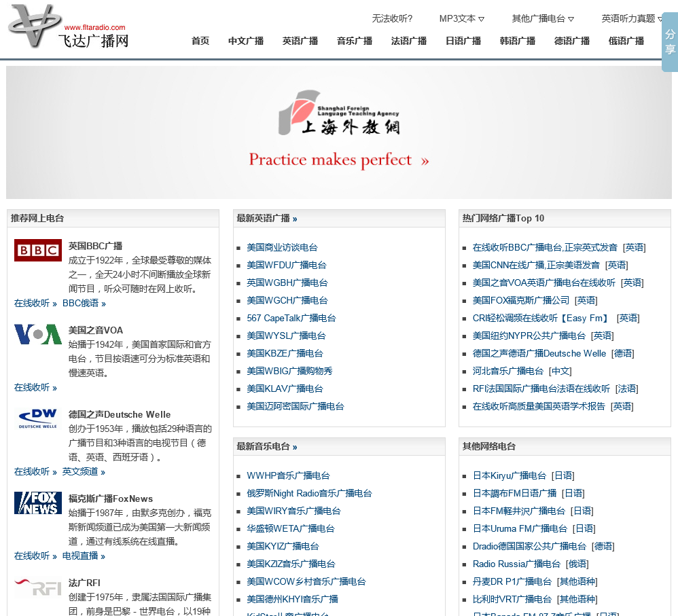678x616 pixels.
Task: Go to the 中文广播 nav item
Action: click(x=246, y=41)
